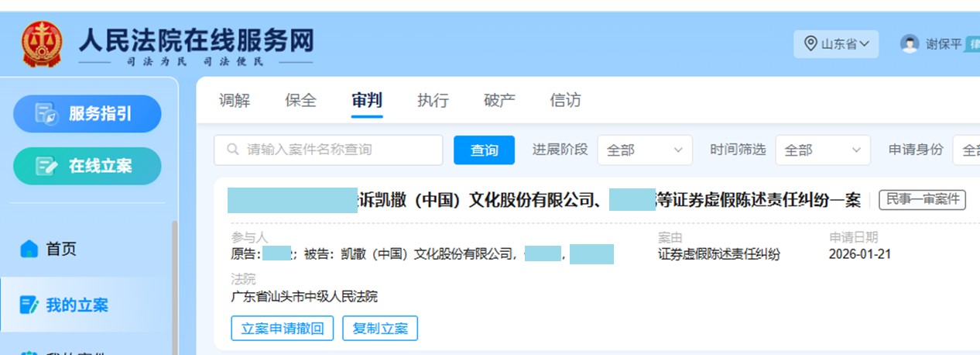
Task: Switch to the 信访 tab
Action: 565,101
